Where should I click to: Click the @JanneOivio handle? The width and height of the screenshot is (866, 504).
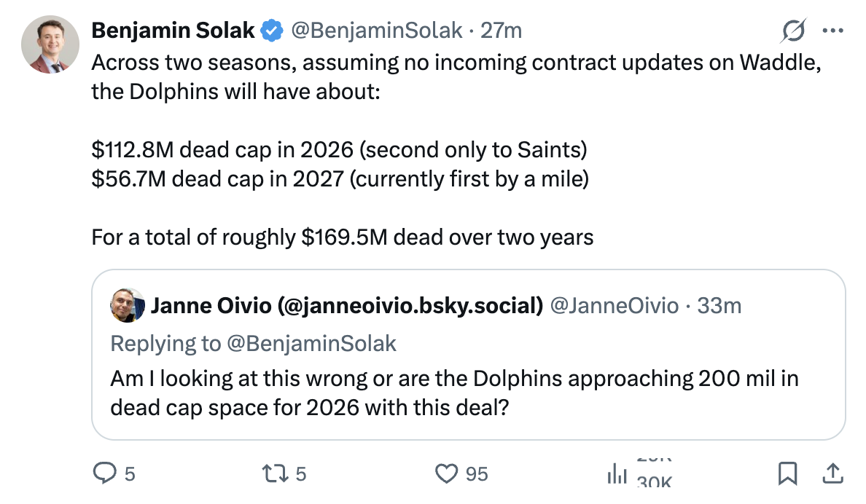click(614, 306)
